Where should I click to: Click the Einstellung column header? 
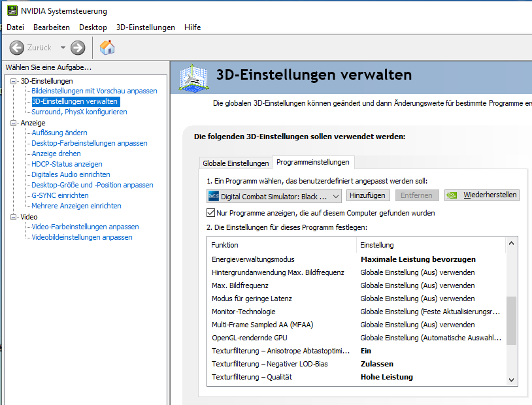[431, 245]
